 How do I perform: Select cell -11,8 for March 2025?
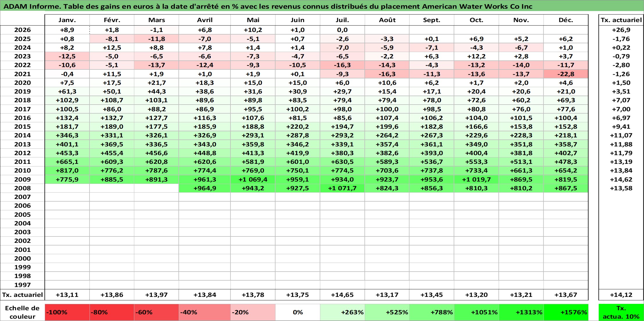pos(156,39)
